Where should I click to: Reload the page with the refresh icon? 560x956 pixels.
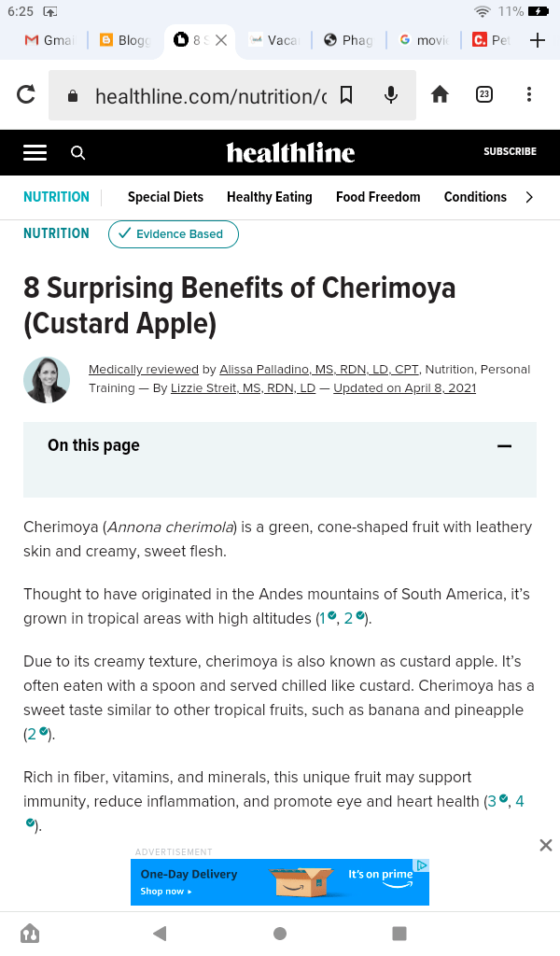(26, 94)
